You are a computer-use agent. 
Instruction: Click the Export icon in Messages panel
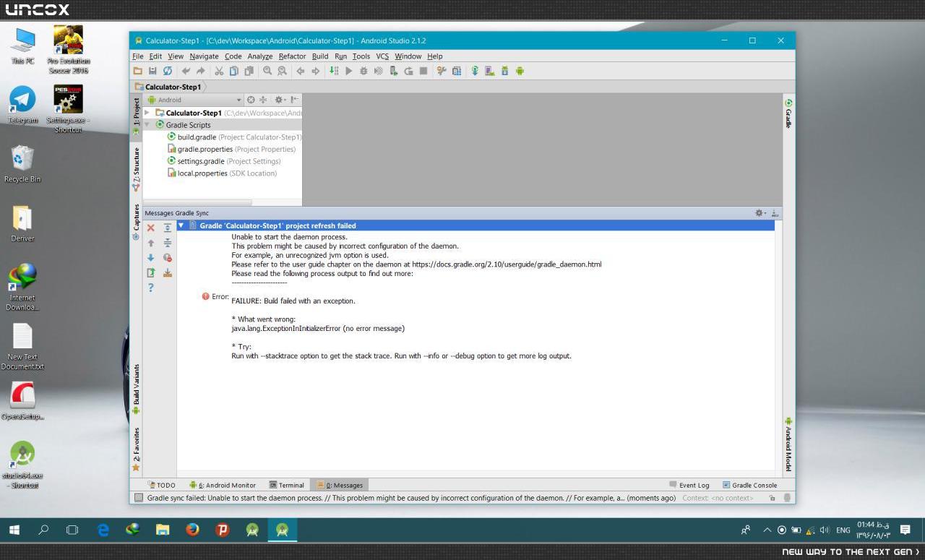tap(150, 272)
